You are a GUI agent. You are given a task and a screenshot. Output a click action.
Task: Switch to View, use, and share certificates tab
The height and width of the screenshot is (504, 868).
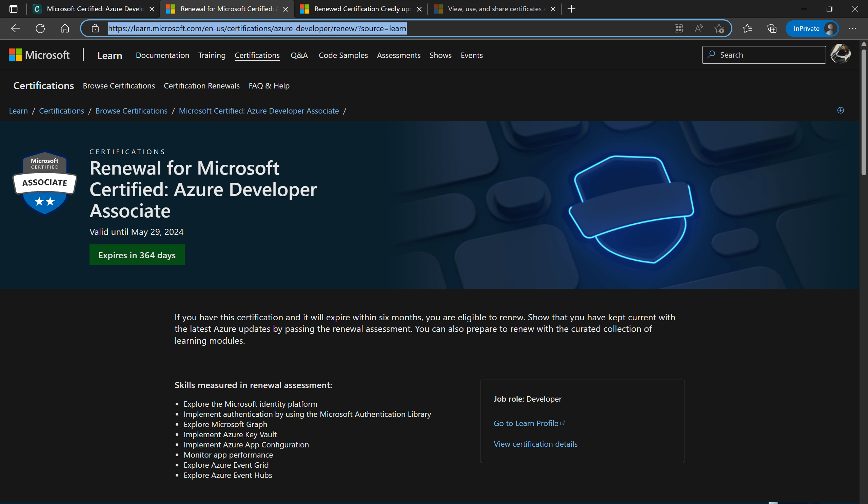click(x=495, y=9)
